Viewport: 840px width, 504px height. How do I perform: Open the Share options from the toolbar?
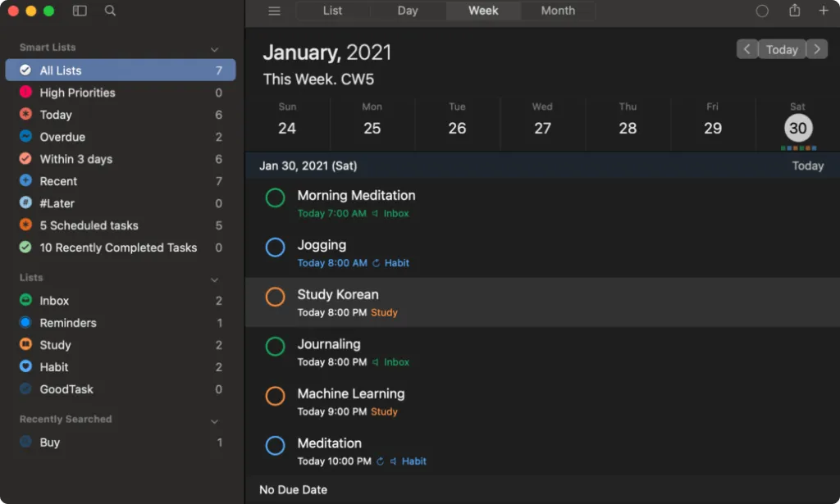(793, 11)
